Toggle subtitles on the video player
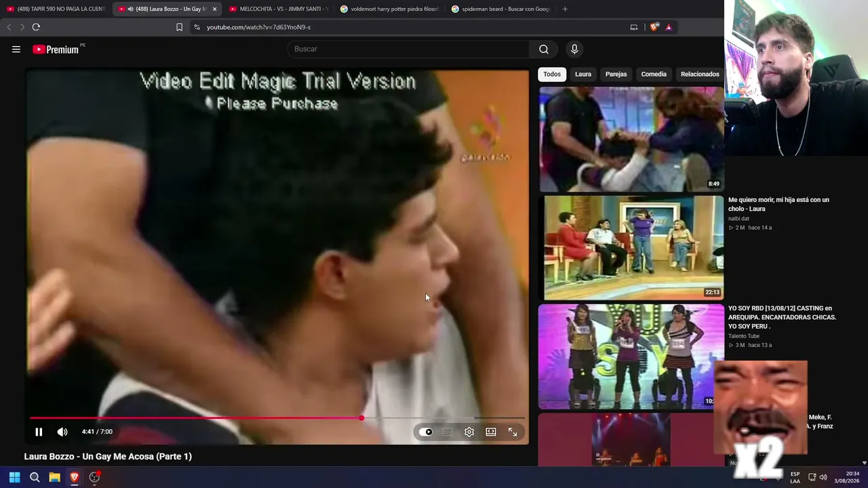Screen dimensions: 868x488 (x=448, y=432)
